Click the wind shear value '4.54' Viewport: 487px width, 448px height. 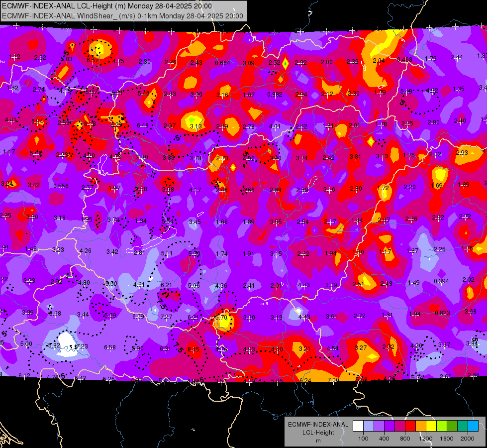[x=333, y=348]
